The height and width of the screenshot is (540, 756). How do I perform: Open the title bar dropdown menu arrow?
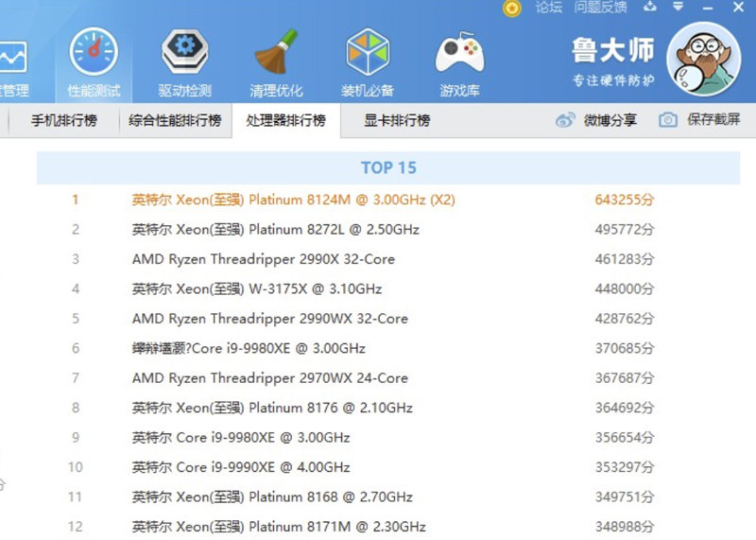tap(678, 7)
